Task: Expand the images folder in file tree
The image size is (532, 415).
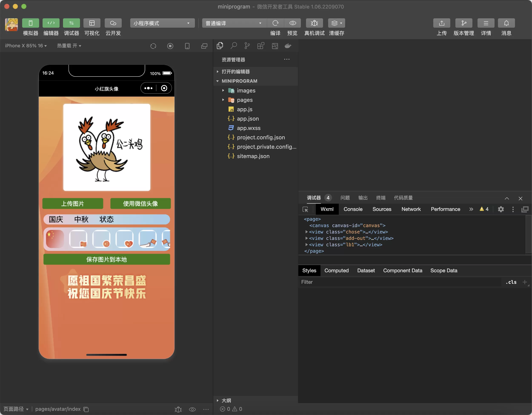Action: tap(223, 90)
